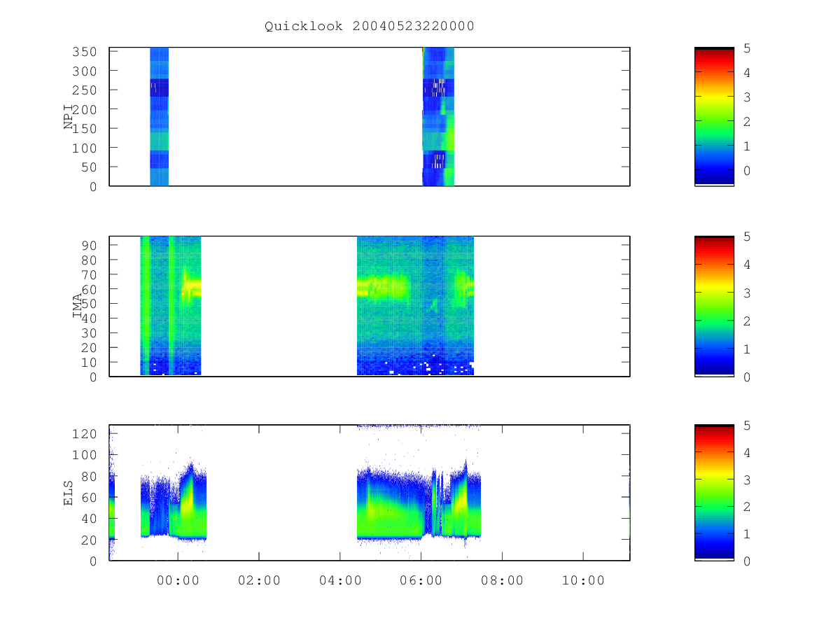Click the IMA data block near 00:00
This screenshot has height=630, width=840.
tap(171, 306)
